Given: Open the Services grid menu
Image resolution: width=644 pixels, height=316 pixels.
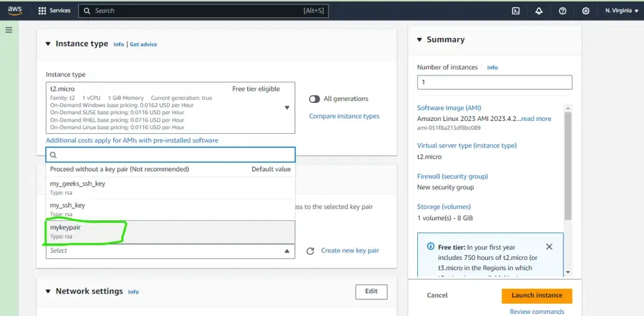Looking at the screenshot, I should [x=54, y=11].
